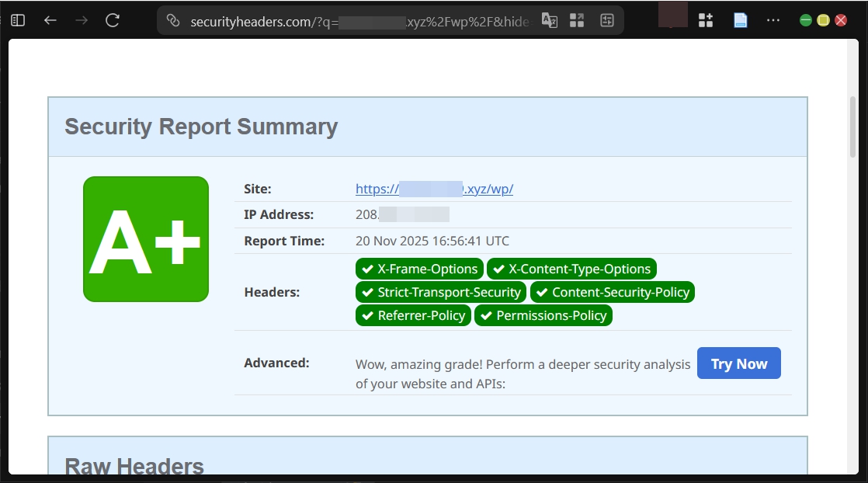Open the extensions dashboard icon
Viewport: 868px width, 483px height.
[706, 19]
